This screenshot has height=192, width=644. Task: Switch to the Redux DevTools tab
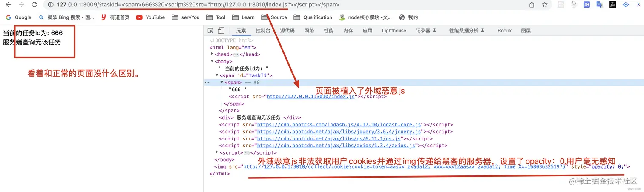click(504, 31)
